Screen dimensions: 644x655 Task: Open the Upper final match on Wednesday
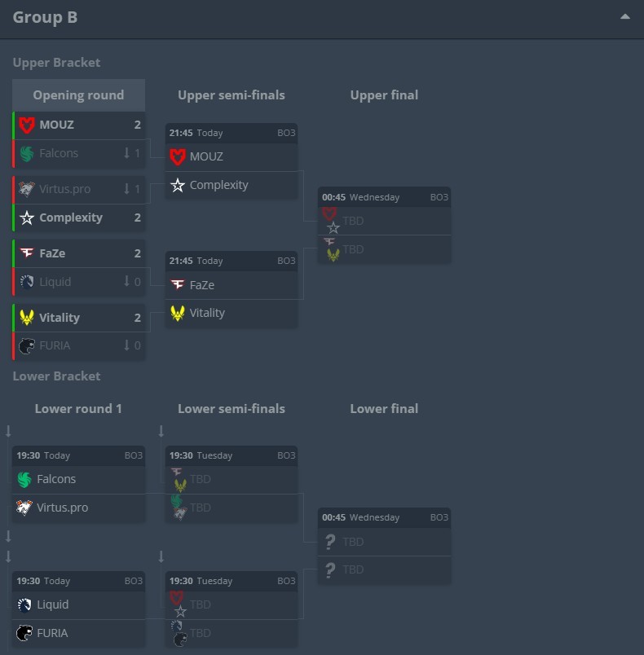click(384, 197)
